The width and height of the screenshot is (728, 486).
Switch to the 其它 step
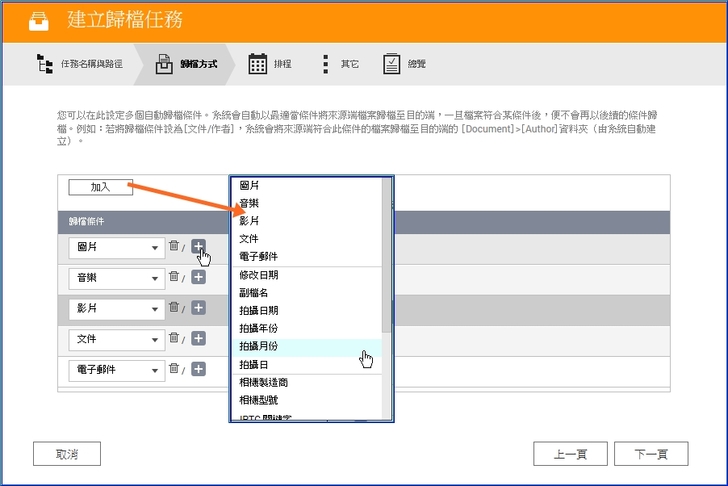click(340, 64)
